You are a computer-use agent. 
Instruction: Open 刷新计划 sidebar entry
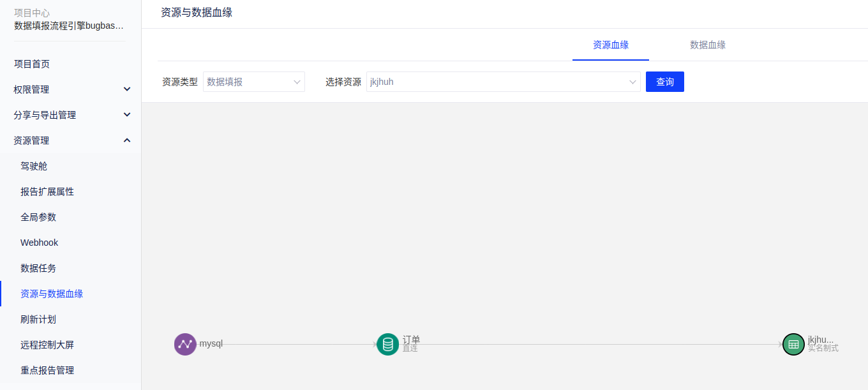click(38, 319)
